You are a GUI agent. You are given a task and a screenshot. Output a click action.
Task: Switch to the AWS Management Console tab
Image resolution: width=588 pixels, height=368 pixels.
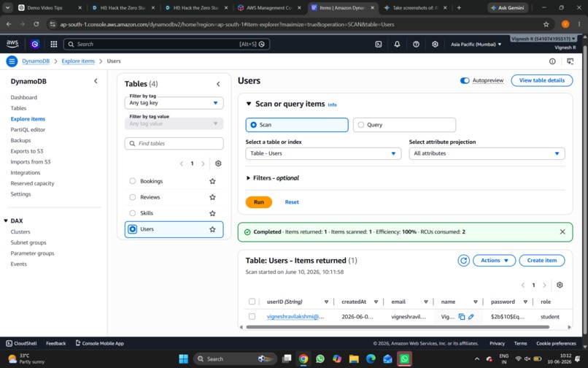tap(269, 7)
